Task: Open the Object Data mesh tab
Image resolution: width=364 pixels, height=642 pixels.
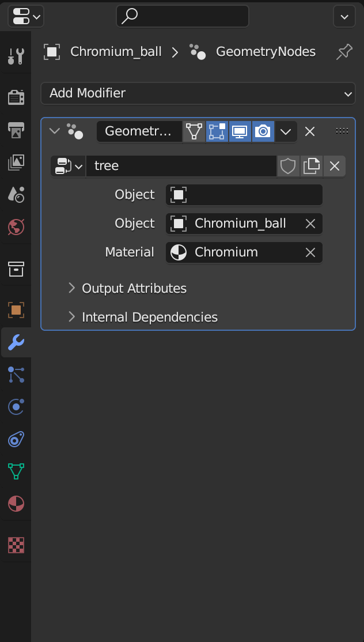Action: (16, 471)
